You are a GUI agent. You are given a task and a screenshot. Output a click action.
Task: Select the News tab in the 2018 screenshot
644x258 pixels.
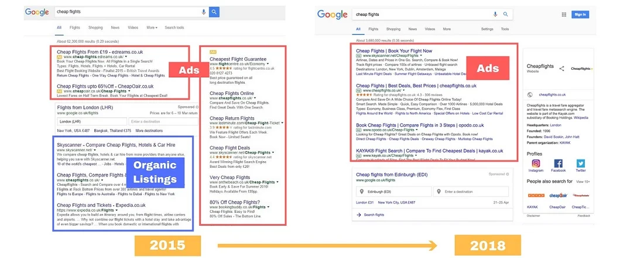pos(412,29)
